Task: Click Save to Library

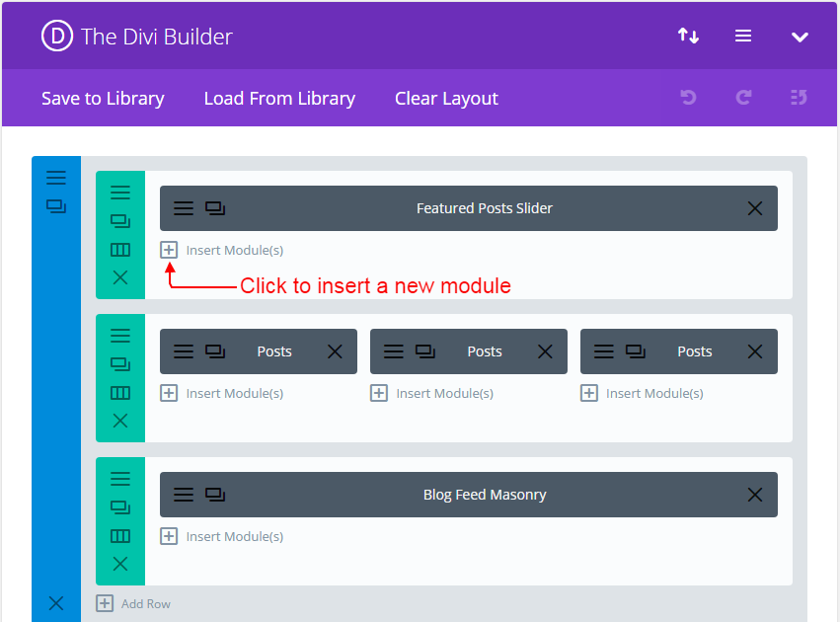Action: (x=103, y=99)
